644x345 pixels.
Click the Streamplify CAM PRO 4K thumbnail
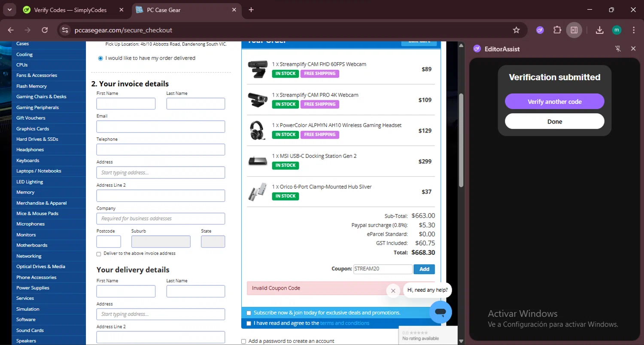pyautogui.click(x=258, y=100)
